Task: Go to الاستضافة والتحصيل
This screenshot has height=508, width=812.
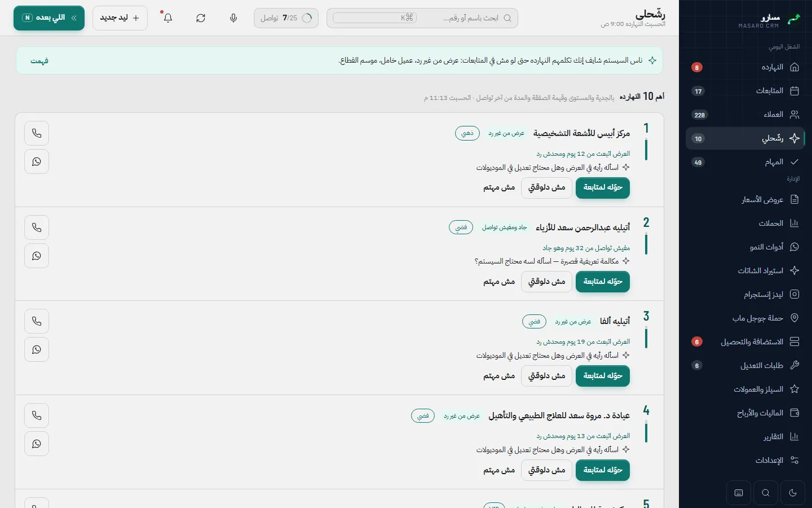Action: [745, 341]
